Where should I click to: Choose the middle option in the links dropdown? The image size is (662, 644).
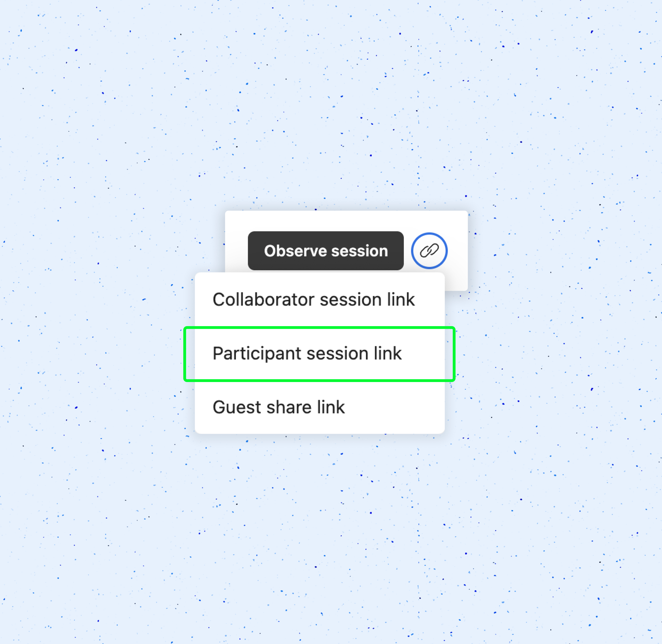(319, 354)
